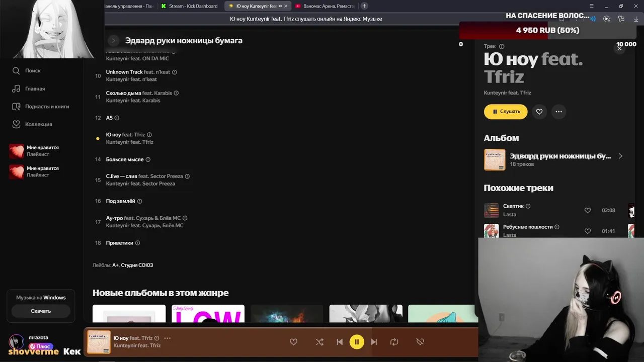Like current track in player bar
The height and width of the screenshot is (362, 644).
click(293, 342)
